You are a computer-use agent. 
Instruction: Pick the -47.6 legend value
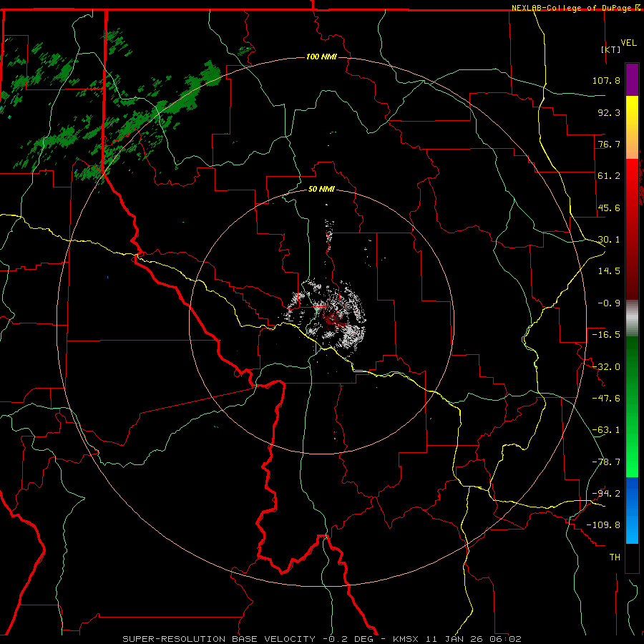point(606,399)
